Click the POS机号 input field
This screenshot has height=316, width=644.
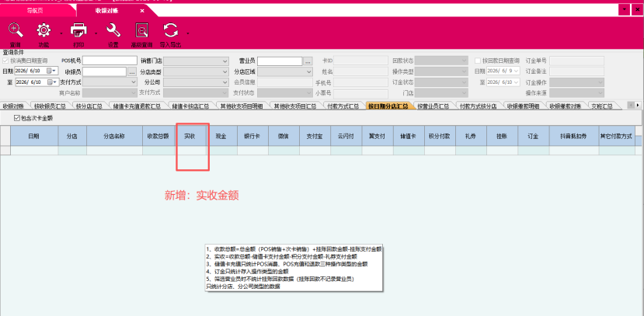110,61
